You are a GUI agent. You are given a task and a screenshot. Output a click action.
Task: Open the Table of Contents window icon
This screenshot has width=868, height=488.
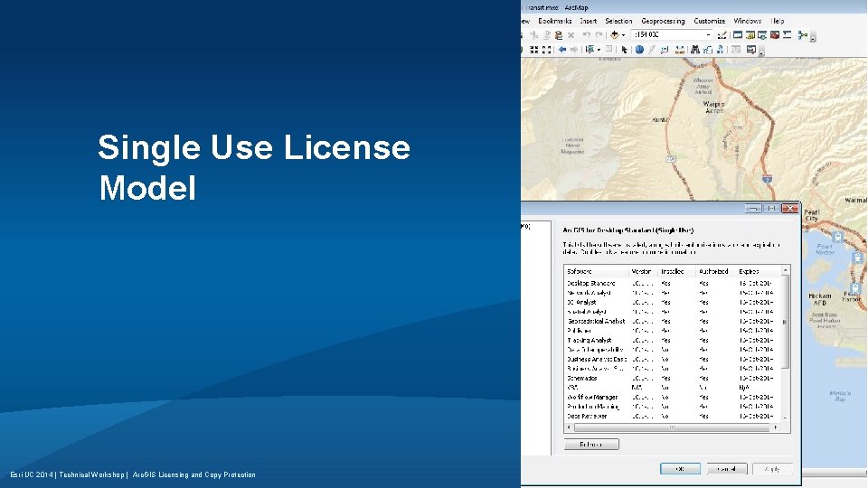[x=738, y=35]
